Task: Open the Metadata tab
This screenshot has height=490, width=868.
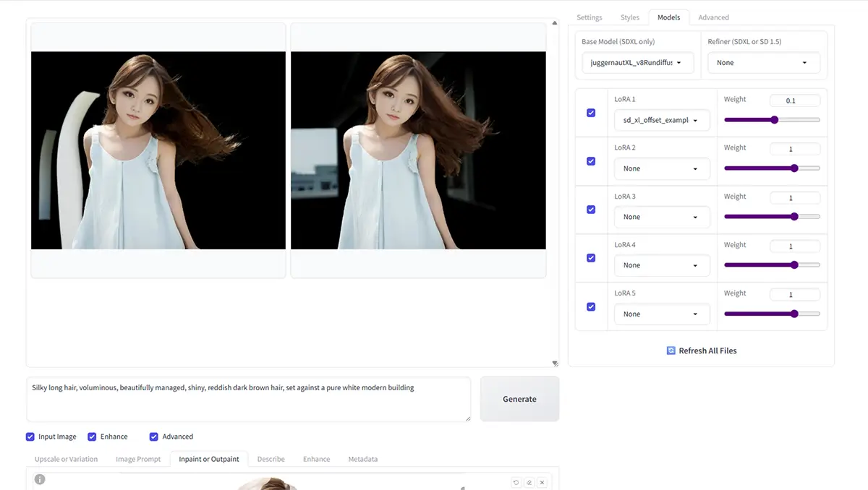Action: pos(363,459)
